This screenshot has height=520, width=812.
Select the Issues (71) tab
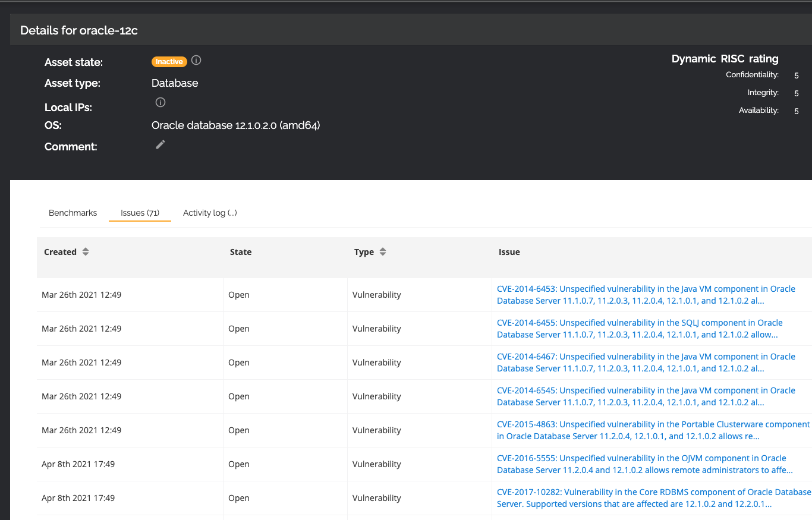coord(140,213)
